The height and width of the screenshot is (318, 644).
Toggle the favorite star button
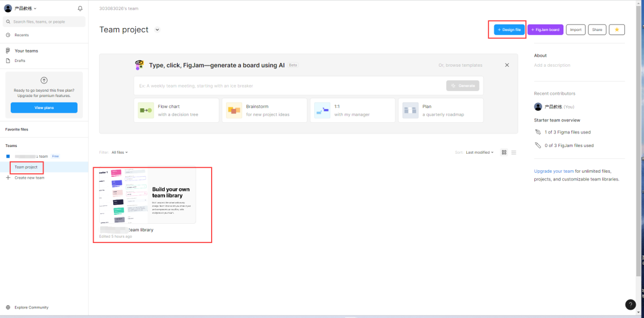click(617, 30)
